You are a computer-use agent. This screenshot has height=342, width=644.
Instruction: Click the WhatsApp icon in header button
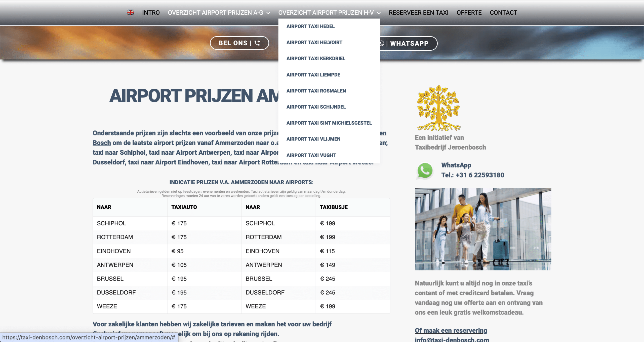[382, 43]
